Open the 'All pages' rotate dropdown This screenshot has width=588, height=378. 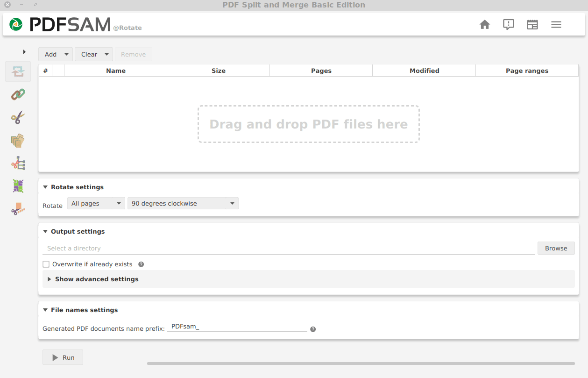[96, 204]
